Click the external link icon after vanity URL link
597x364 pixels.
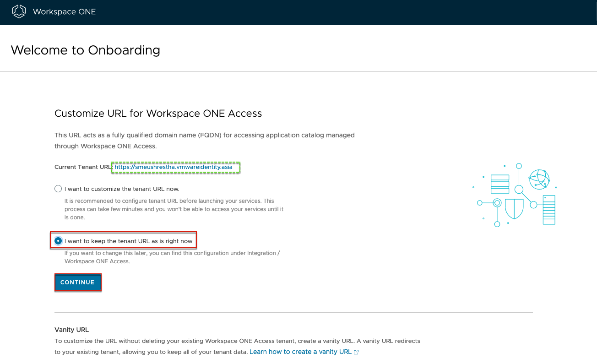click(x=356, y=352)
